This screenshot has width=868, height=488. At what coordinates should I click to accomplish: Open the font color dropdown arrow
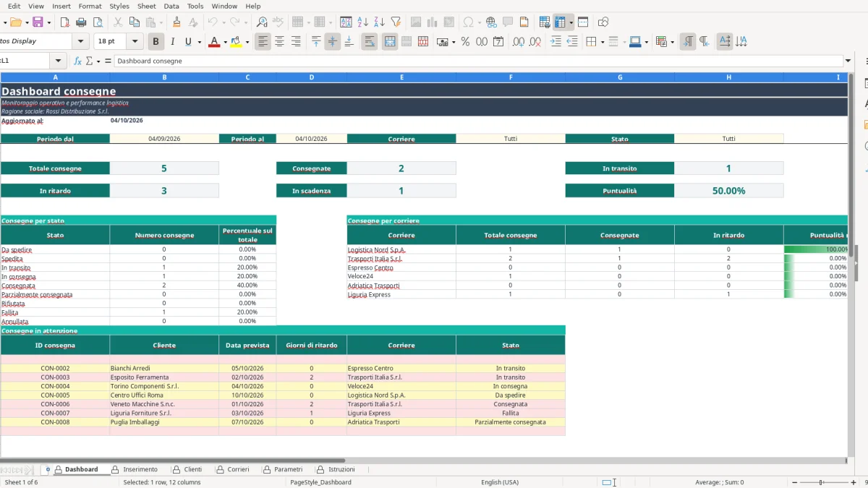tap(225, 42)
